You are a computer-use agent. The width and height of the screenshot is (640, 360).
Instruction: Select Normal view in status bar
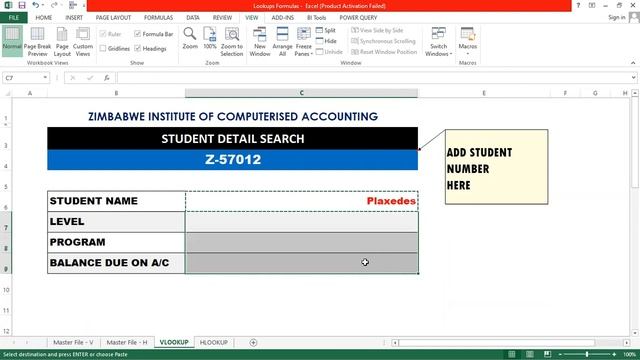click(x=511, y=354)
